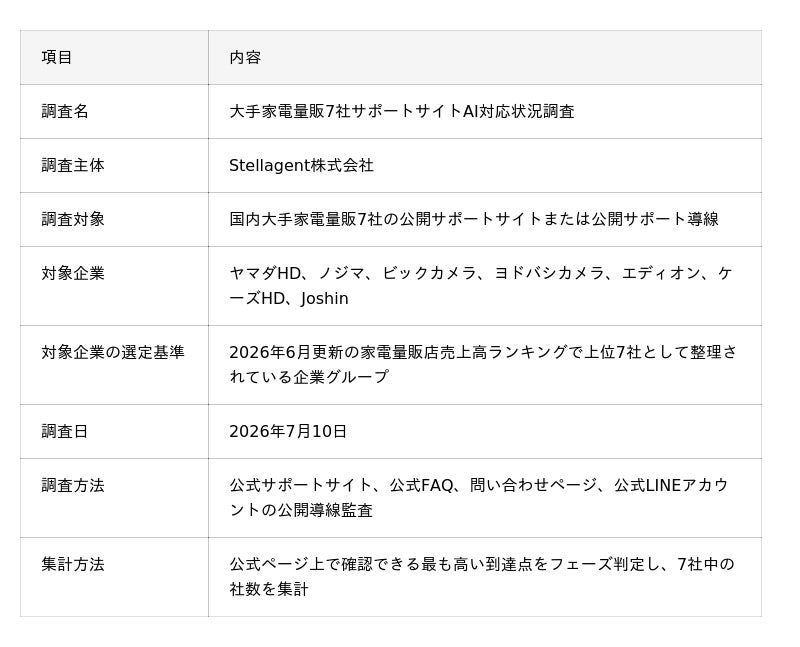Viewport: 800px width, 647px height.
Task: Select the 調査日 row label
Action: pyautogui.click(x=65, y=432)
